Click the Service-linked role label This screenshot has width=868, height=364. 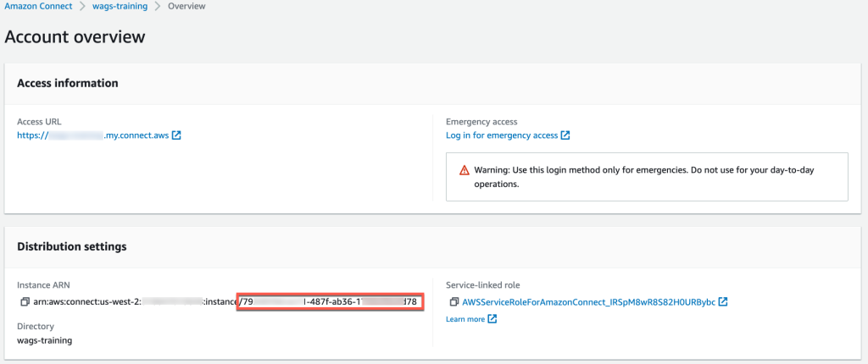point(481,285)
